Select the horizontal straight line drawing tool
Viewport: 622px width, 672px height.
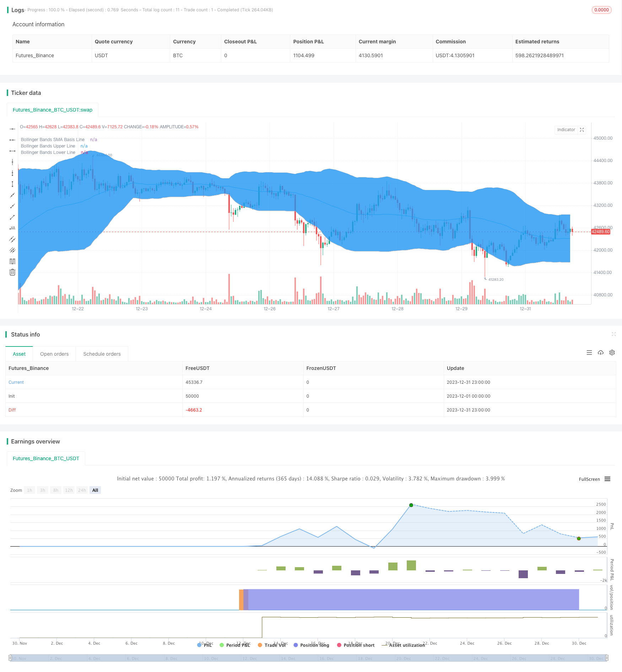12,129
